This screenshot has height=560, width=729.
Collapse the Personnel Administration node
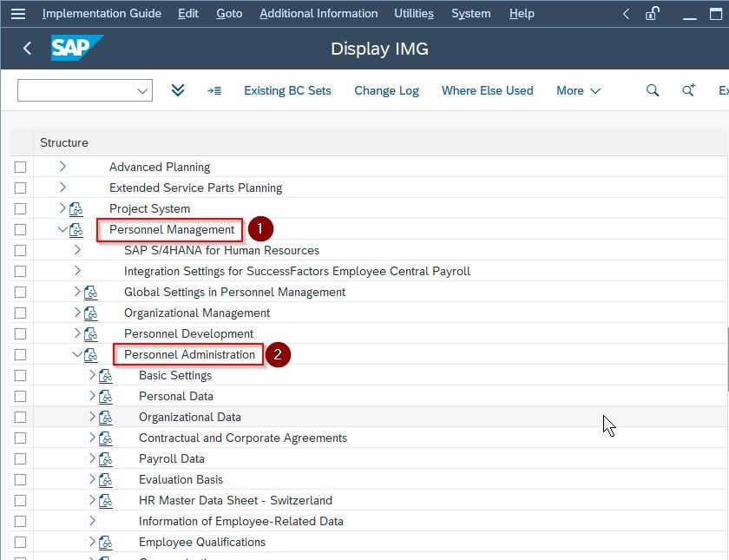pyautogui.click(x=77, y=354)
